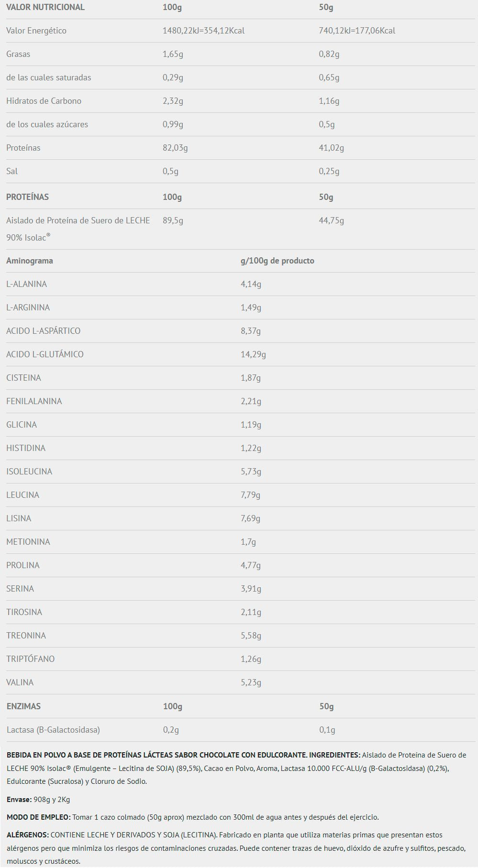This screenshot has width=478, height=868.
Task: Click the MODO DE EMPLEO label
Action: click(39, 817)
